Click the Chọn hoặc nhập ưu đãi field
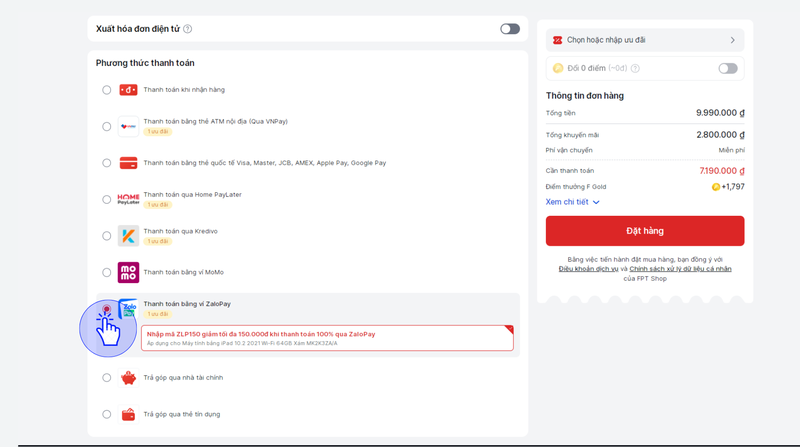 (645, 40)
